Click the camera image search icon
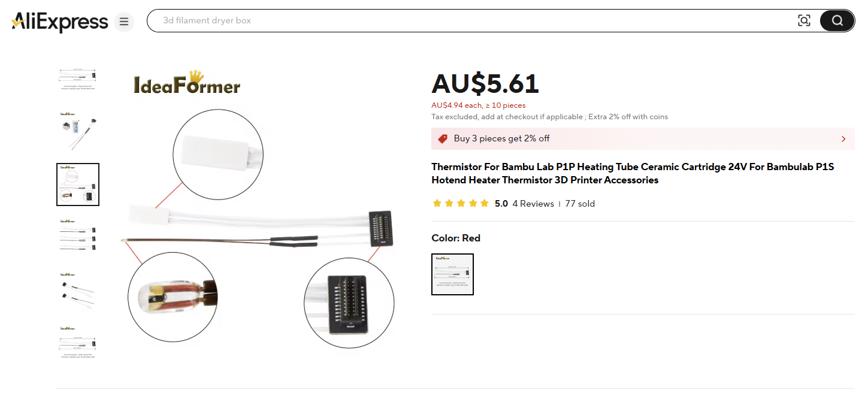 [x=804, y=20]
